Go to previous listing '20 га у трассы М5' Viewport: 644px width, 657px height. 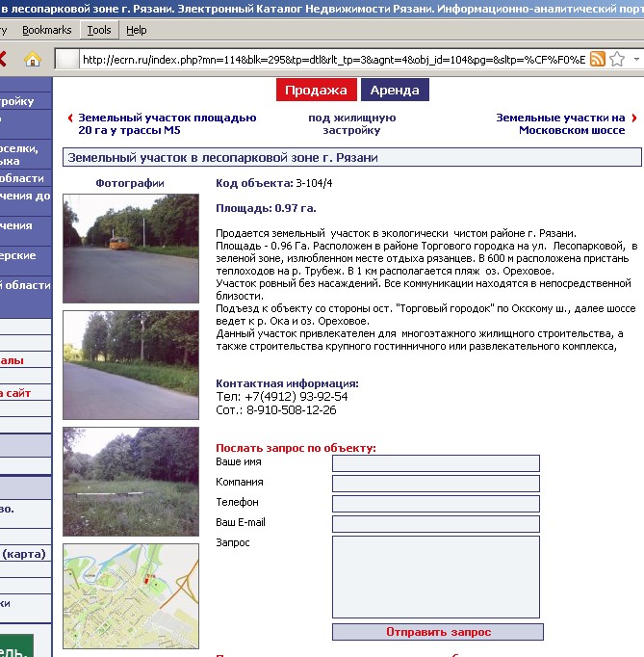coord(167,123)
